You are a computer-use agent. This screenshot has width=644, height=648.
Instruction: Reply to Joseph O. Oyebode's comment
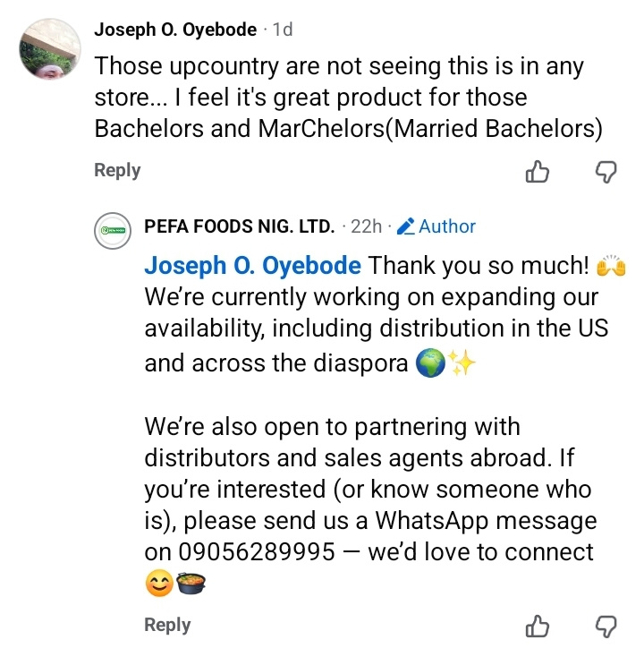coord(117,170)
